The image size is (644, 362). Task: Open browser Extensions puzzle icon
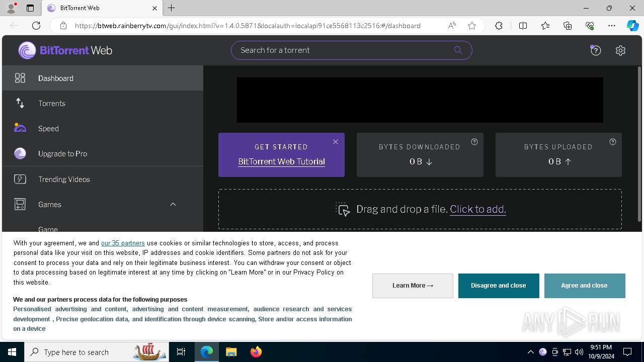(x=499, y=26)
